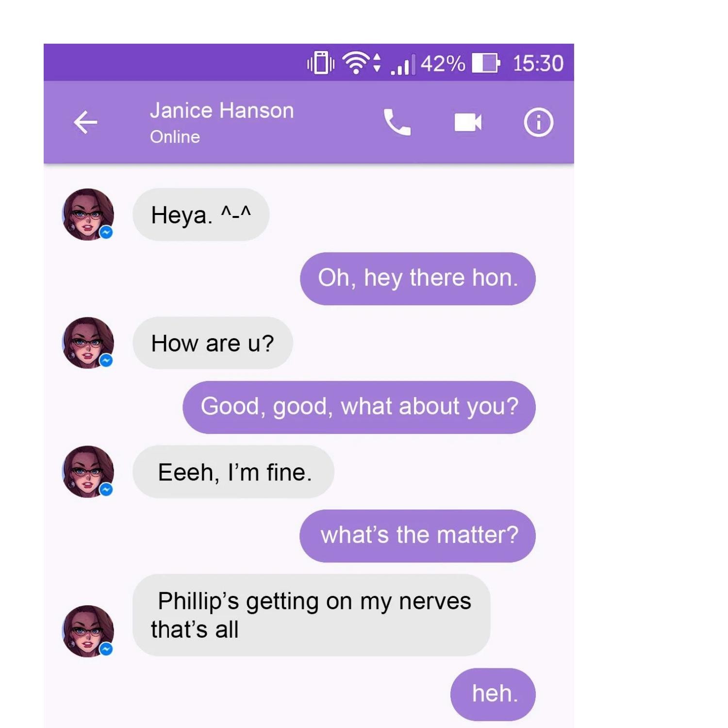Tap the vibrate mode status icon

click(x=321, y=63)
